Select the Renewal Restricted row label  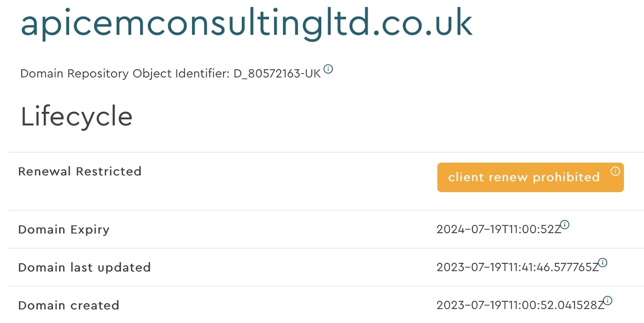80,172
